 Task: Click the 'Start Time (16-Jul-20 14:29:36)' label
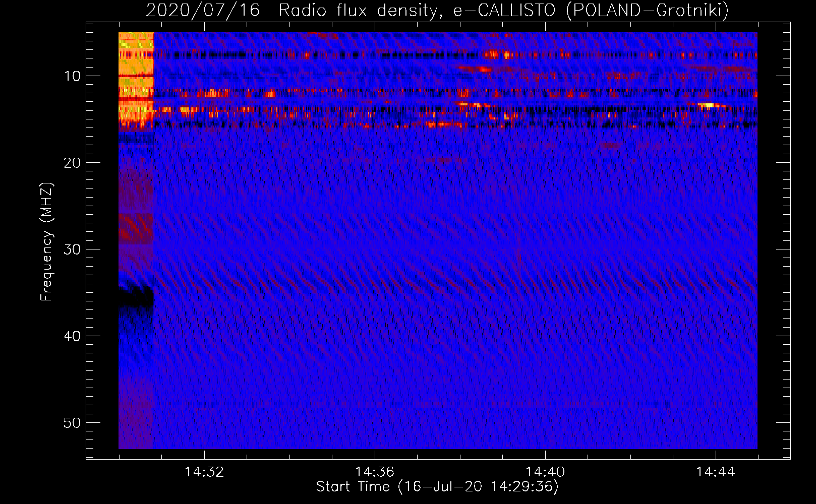437,487
